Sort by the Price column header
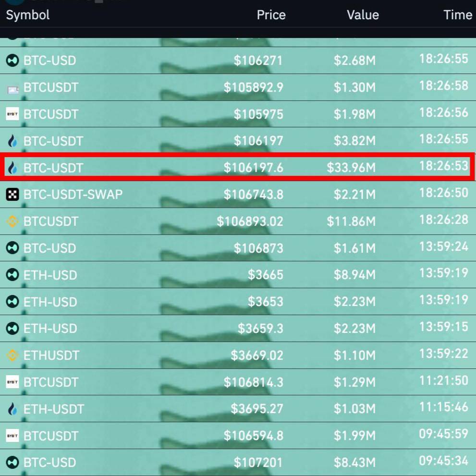The height and width of the screenshot is (476, 476). (x=271, y=15)
